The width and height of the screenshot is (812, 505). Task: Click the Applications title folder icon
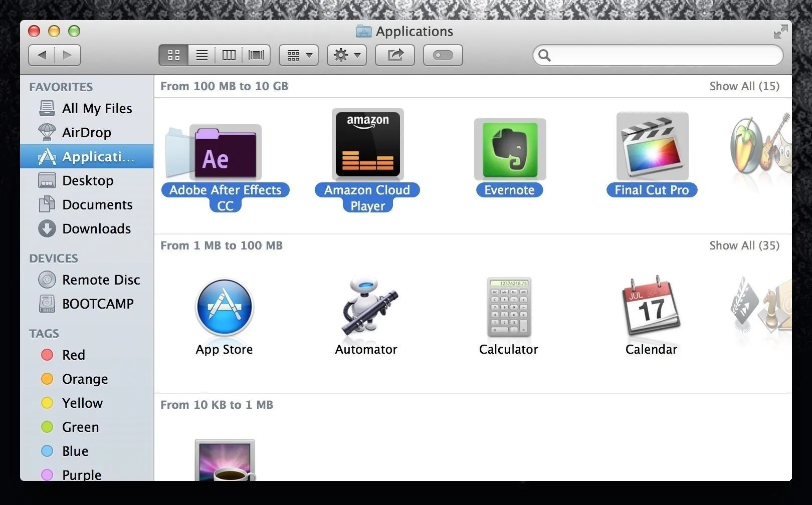[x=363, y=32]
